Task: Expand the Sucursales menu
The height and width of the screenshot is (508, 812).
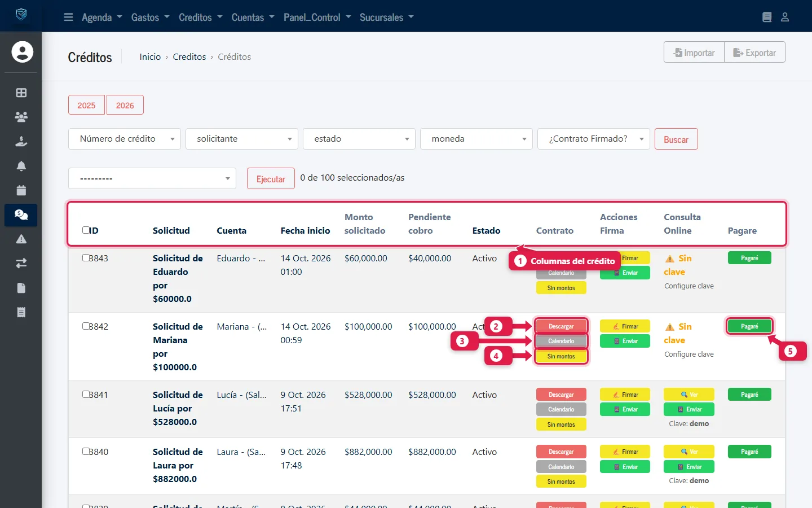Action: (386, 17)
